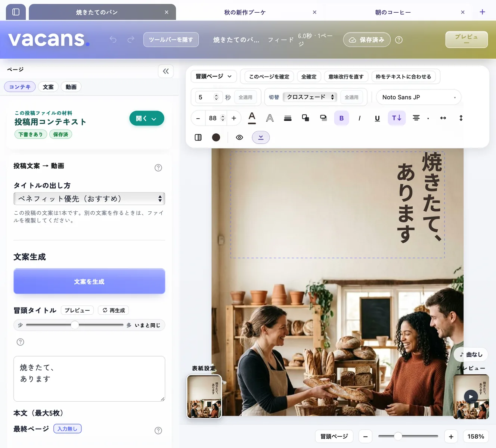
Task: Click the ツールバーを隠す button
Action: tap(171, 40)
